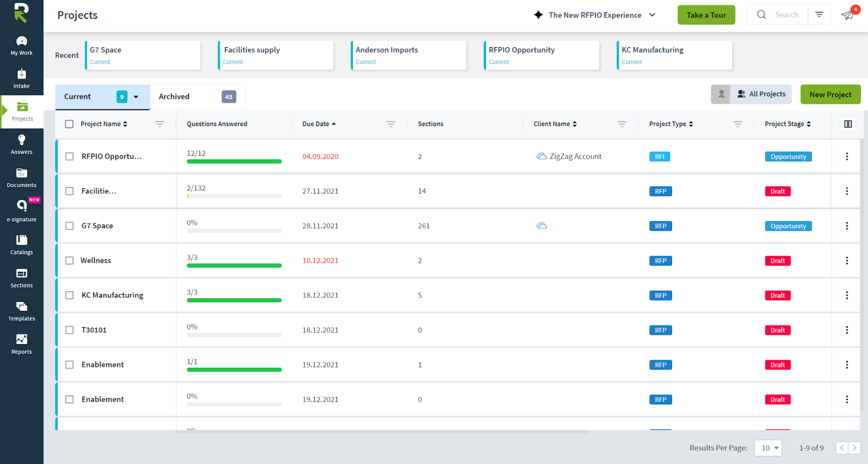868x464 pixels.
Task: Open actions menu for G7 Space row
Action: tap(847, 226)
